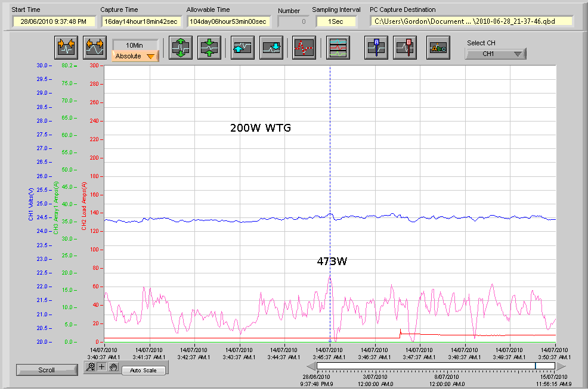
Task: Click the PC Capture Destination path field
Action: [x=471, y=21]
